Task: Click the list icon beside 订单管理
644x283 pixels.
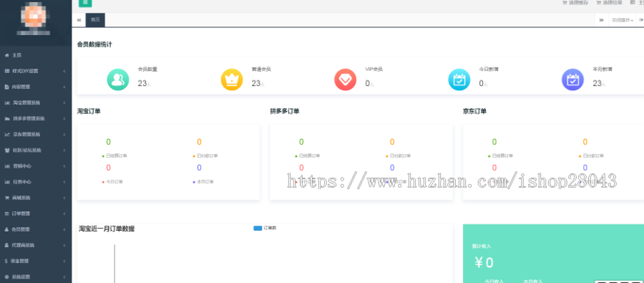Action: 7,214
